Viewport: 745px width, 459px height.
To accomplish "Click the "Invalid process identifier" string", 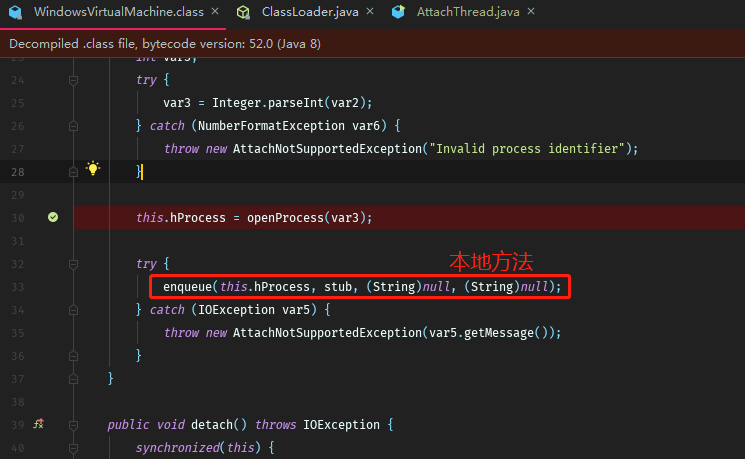I will tap(527, 149).
